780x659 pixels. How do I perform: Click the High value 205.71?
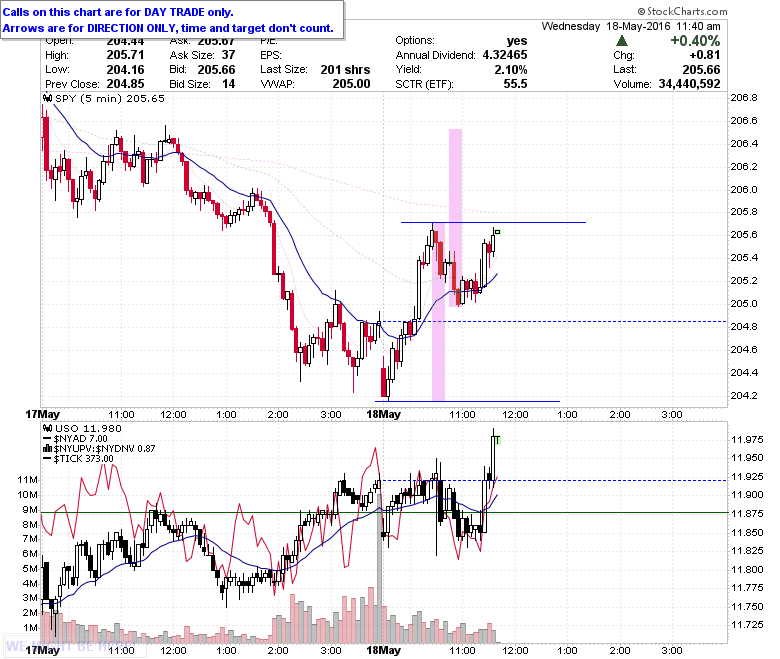pos(125,55)
